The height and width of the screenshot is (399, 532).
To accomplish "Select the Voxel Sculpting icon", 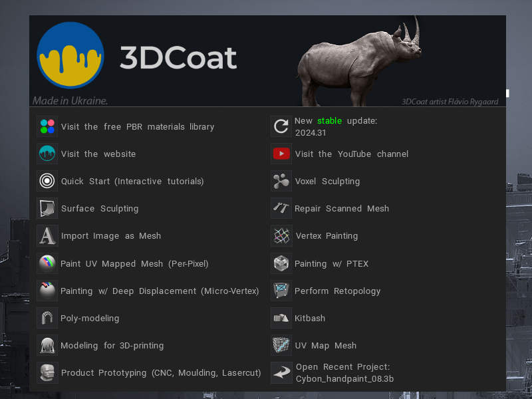I will pos(281,181).
